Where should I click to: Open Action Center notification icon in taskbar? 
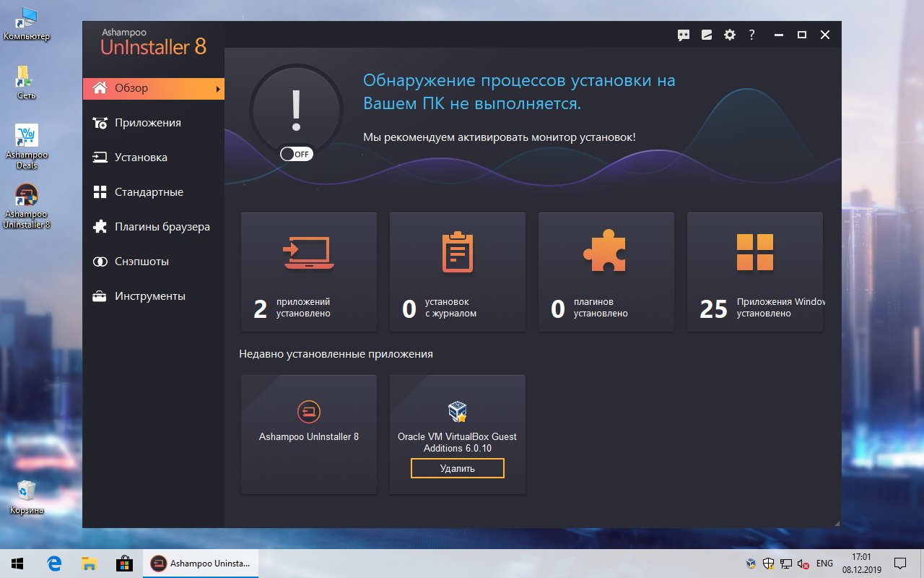899,563
